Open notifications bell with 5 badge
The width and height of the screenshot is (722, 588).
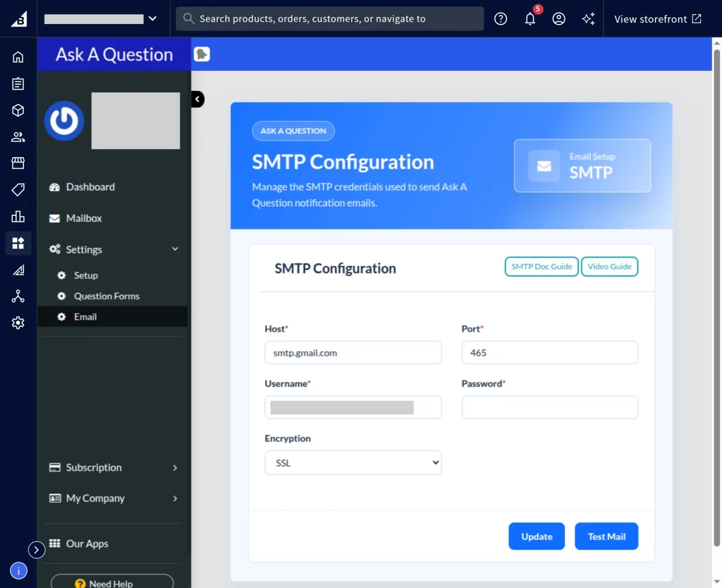click(530, 19)
